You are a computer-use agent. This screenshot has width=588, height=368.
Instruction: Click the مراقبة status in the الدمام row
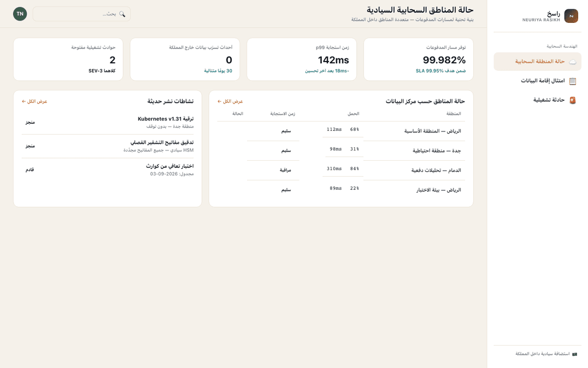(285, 170)
